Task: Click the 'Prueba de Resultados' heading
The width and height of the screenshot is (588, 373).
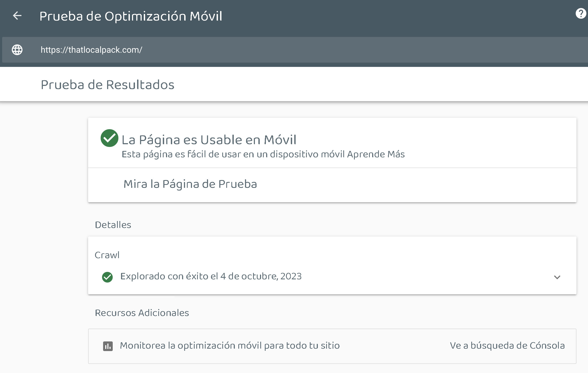Action: 107,85
